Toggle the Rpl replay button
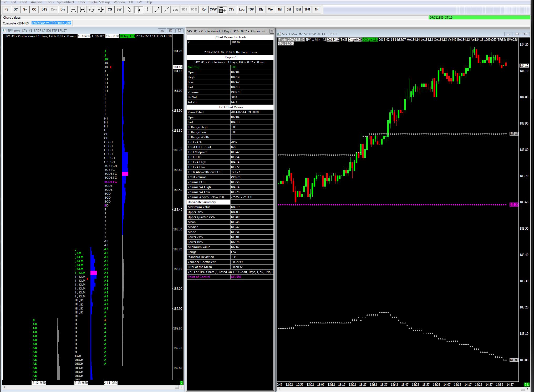Viewport: 534px width, 392px height. tap(204, 9)
